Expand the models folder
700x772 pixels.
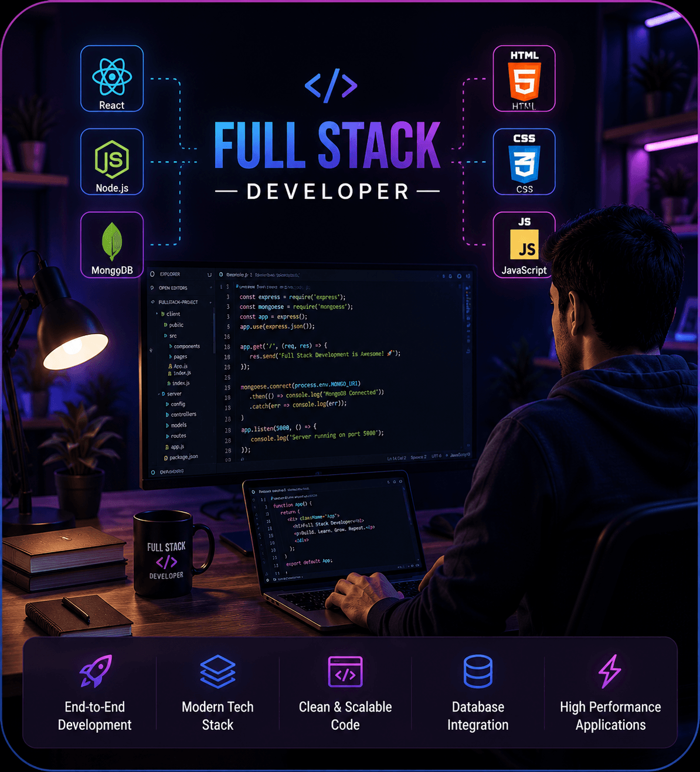tap(176, 425)
